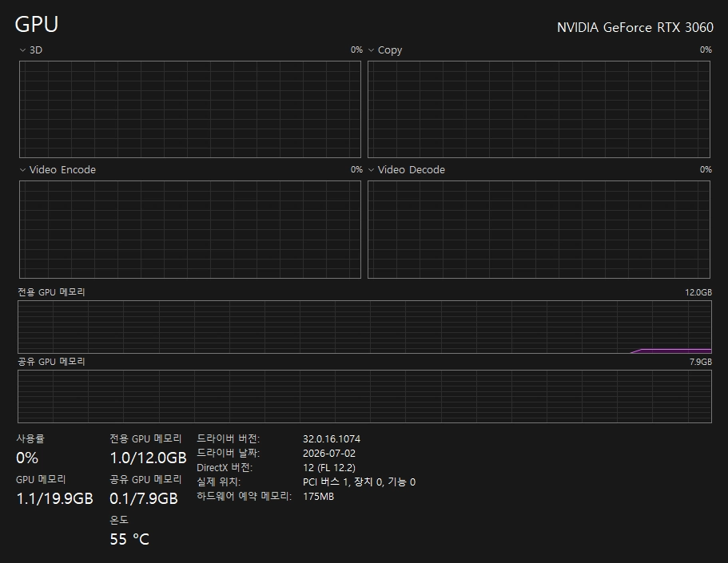
Task: Click the DirectX version 12 (FL 12.2) value
Action: coord(329,468)
